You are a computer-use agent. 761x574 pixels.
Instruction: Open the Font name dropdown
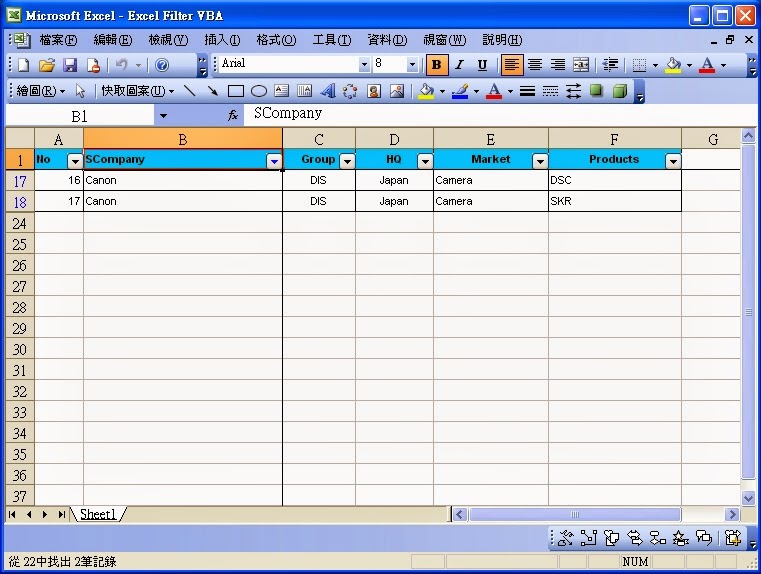[364, 65]
